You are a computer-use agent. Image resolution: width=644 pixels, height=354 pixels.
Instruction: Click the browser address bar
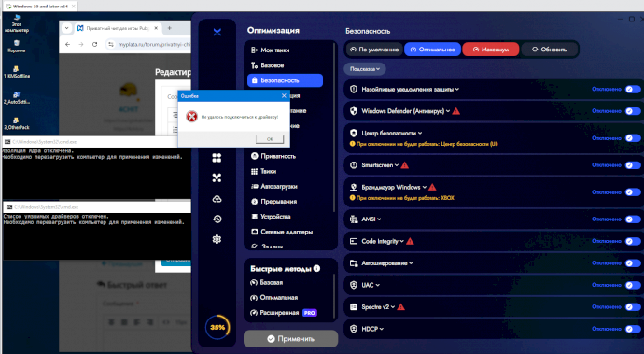pyautogui.click(x=148, y=45)
